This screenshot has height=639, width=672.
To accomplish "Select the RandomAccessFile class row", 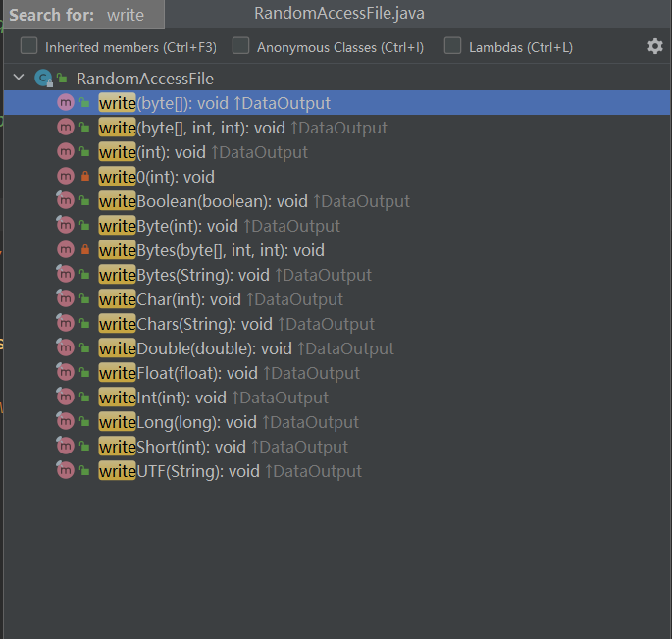I will (x=336, y=79).
